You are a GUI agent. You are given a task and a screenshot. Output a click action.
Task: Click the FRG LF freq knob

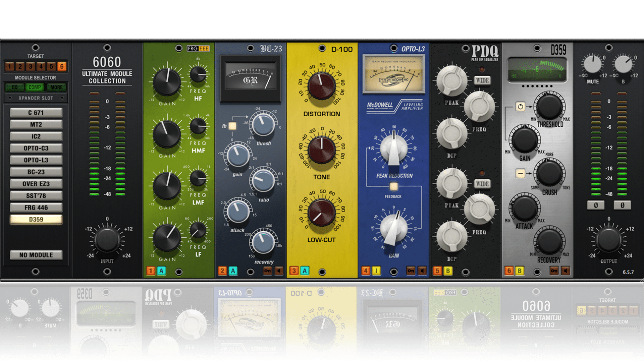point(198,231)
